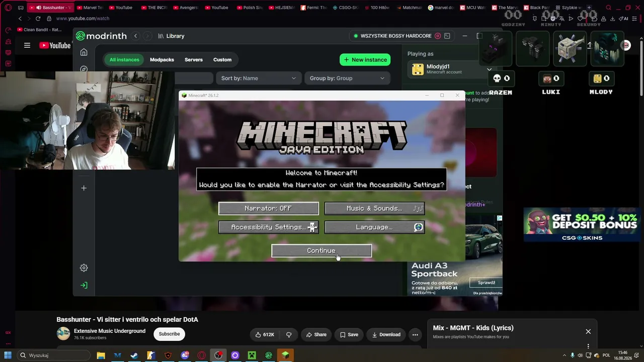Open the Language options in Minecraft
The image size is (644, 362).
point(374,227)
